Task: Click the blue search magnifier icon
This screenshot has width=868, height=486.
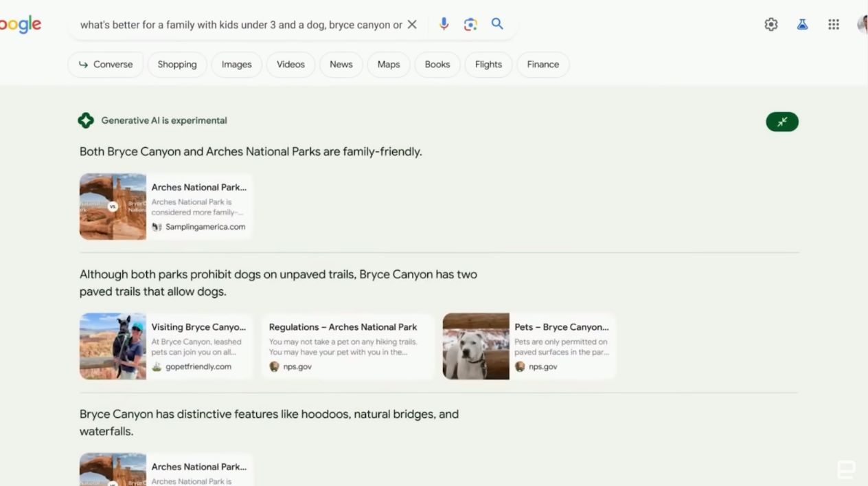Action: (x=497, y=24)
